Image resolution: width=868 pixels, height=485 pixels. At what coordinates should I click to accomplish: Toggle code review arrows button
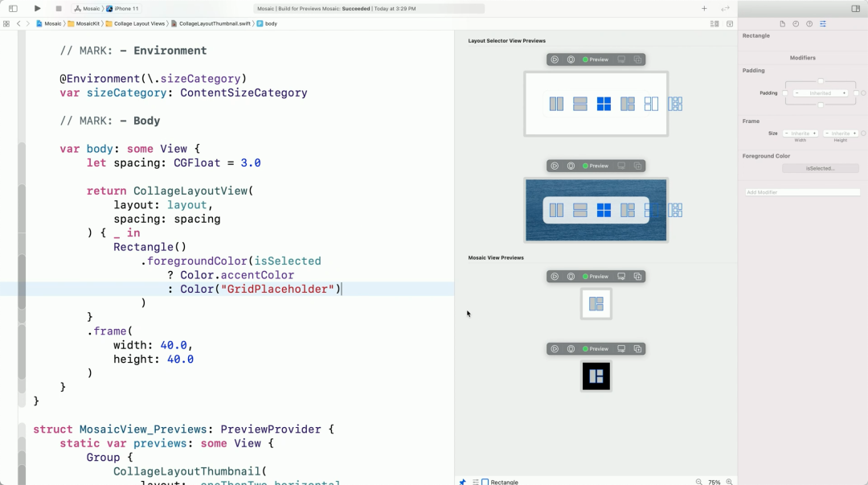(725, 8)
